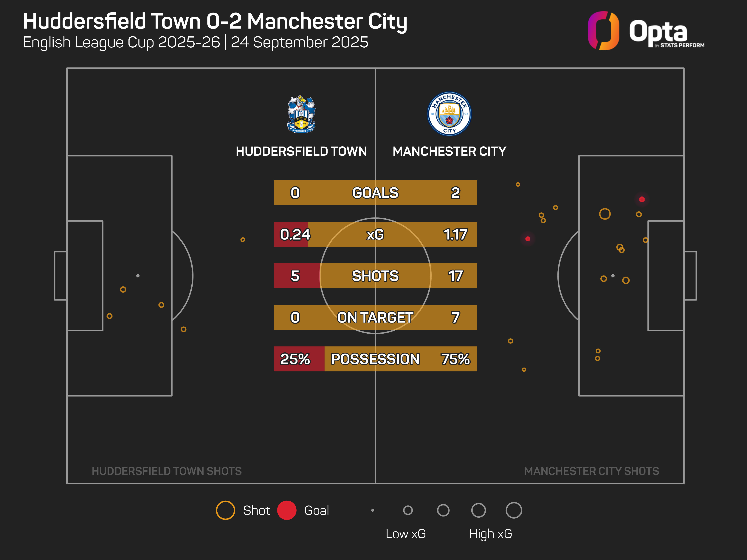Screen dimensions: 747x560
Task: Click the Opta logo icon
Action: click(x=603, y=31)
